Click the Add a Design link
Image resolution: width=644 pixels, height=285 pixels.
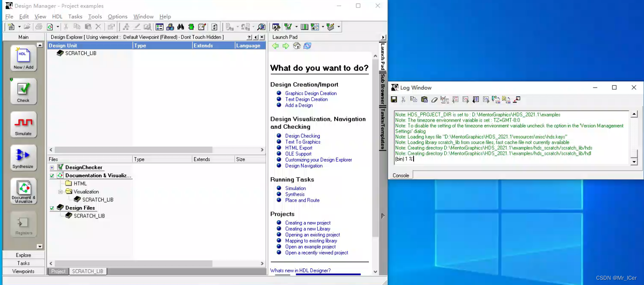[299, 105]
